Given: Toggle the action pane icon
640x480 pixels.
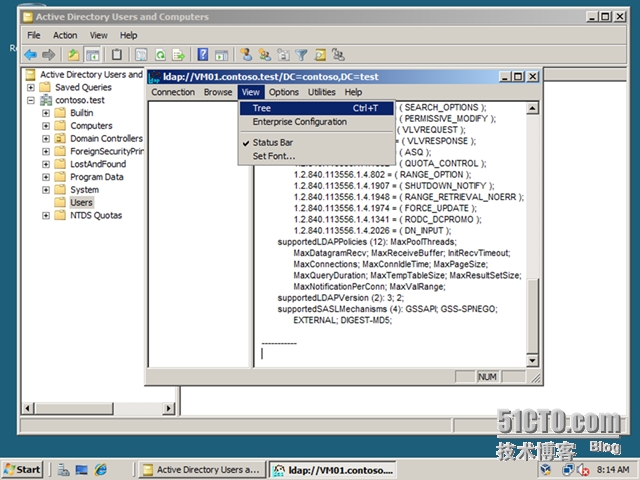Looking at the screenshot, I should click(221, 54).
